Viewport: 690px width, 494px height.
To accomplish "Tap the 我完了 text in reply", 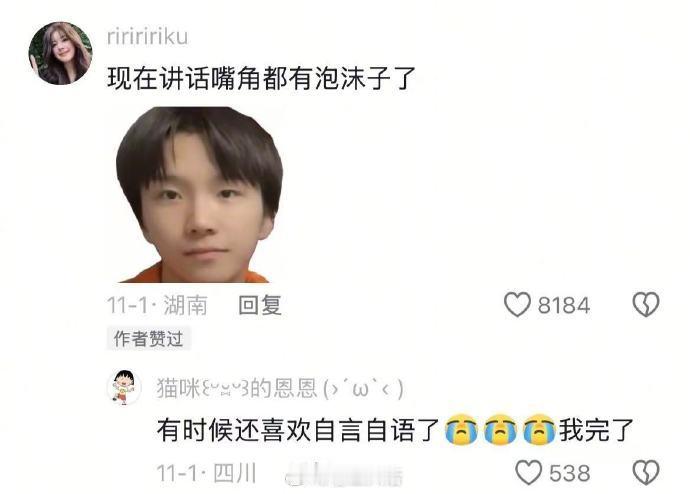I will (596, 430).
